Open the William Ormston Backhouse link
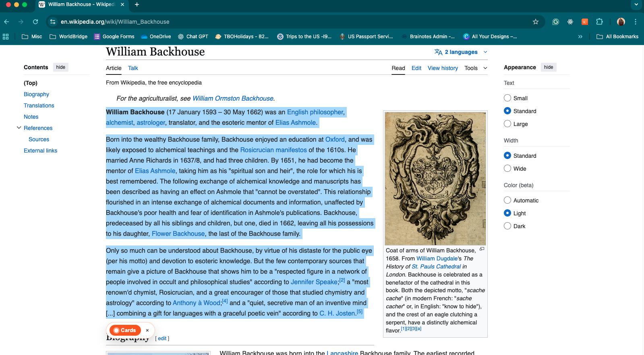This screenshot has width=644, height=355. tap(233, 99)
